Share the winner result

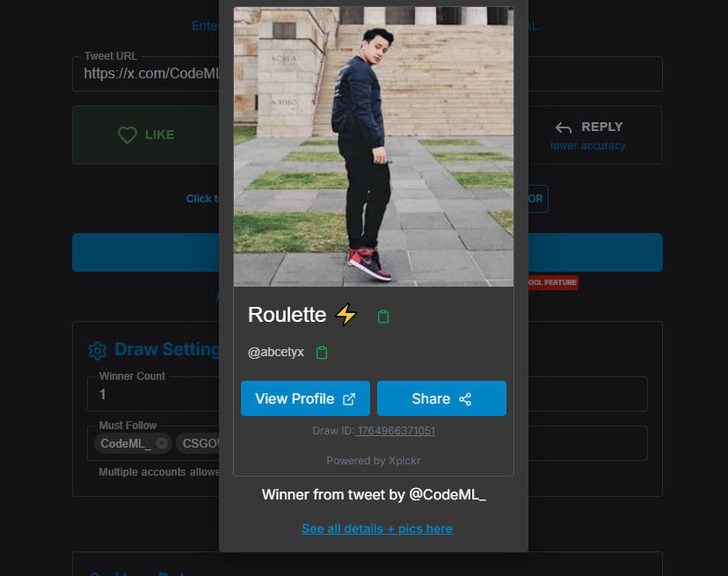(441, 398)
